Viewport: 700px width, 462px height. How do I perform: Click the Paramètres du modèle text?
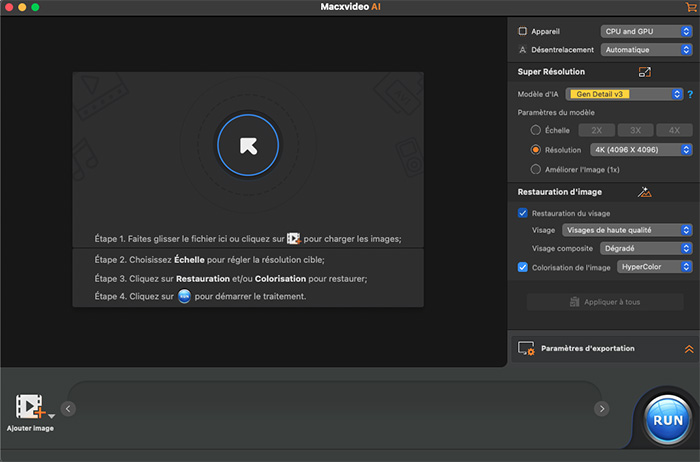pyautogui.click(x=556, y=112)
